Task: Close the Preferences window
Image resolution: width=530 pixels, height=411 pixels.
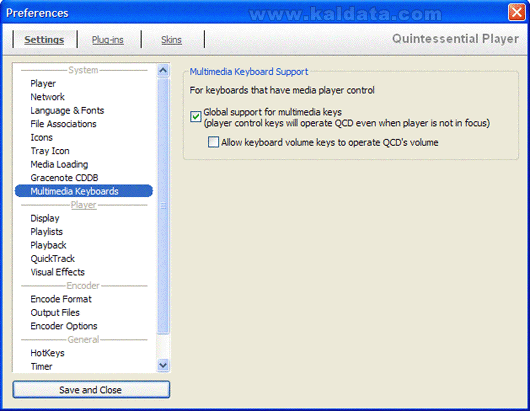Action: (x=516, y=13)
